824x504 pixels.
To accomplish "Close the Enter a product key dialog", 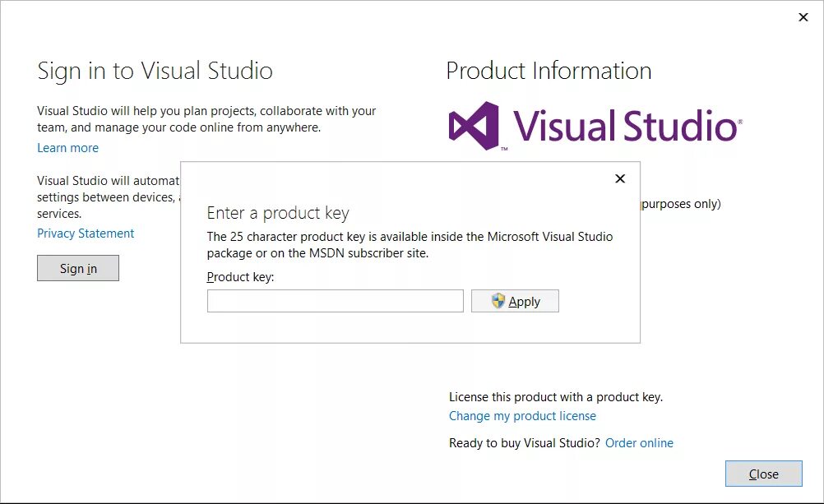I will (620, 178).
